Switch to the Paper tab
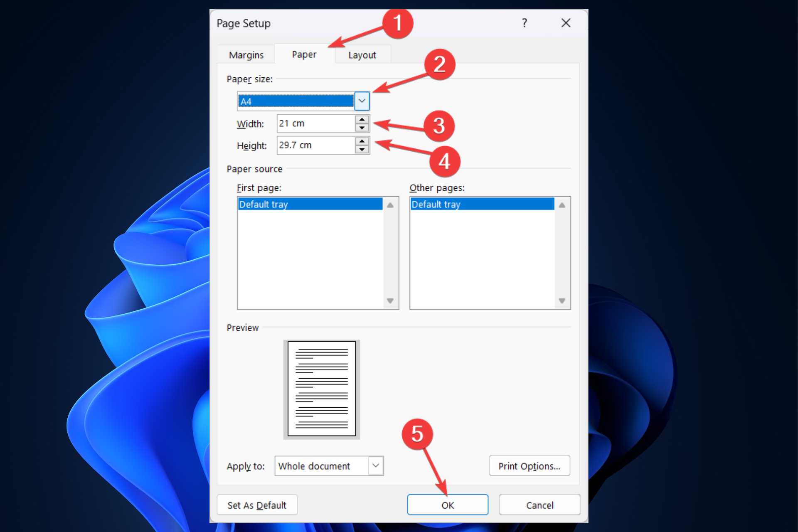Image resolution: width=798 pixels, height=532 pixels. (x=303, y=54)
